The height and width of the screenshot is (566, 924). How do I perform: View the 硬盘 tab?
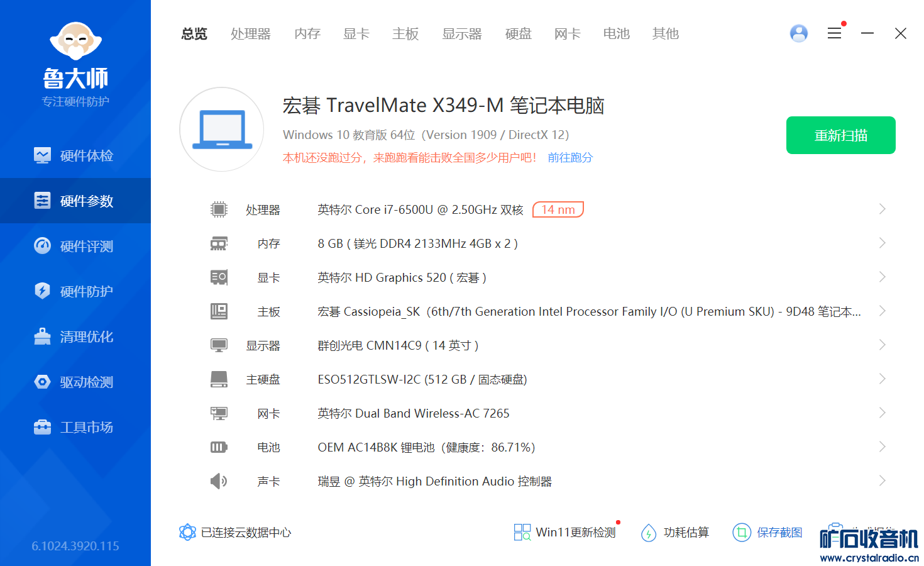[519, 33]
